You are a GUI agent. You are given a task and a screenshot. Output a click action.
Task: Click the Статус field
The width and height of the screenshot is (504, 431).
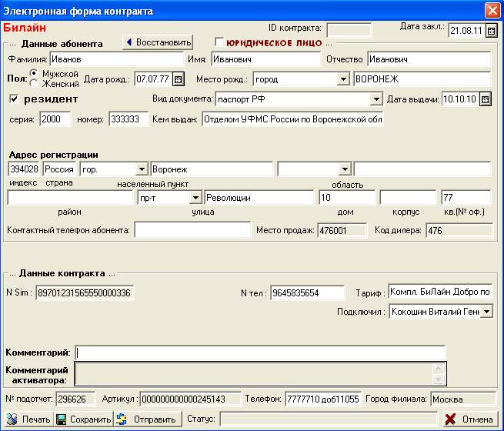coord(329,419)
